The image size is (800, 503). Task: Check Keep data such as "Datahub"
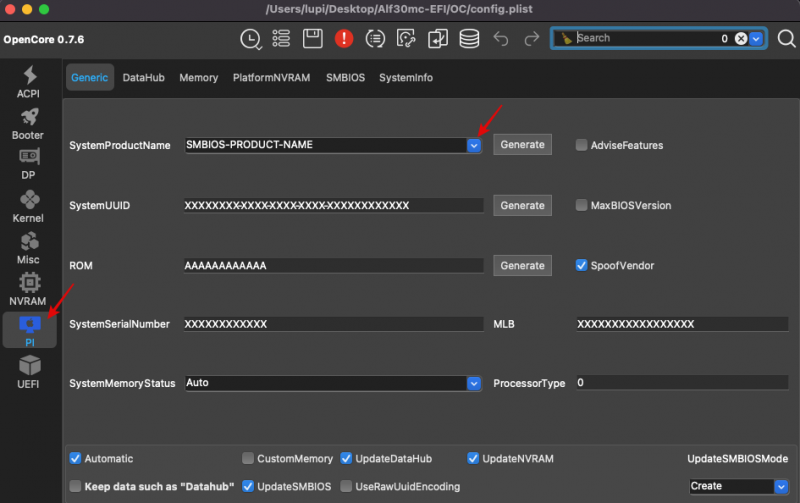coord(75,486)
